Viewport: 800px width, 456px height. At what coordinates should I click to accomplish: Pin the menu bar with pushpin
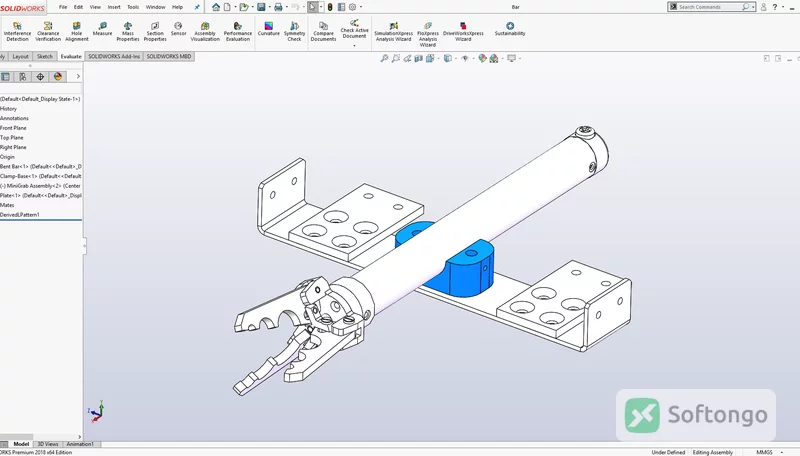pyautogui.click(x=197, y=7)
